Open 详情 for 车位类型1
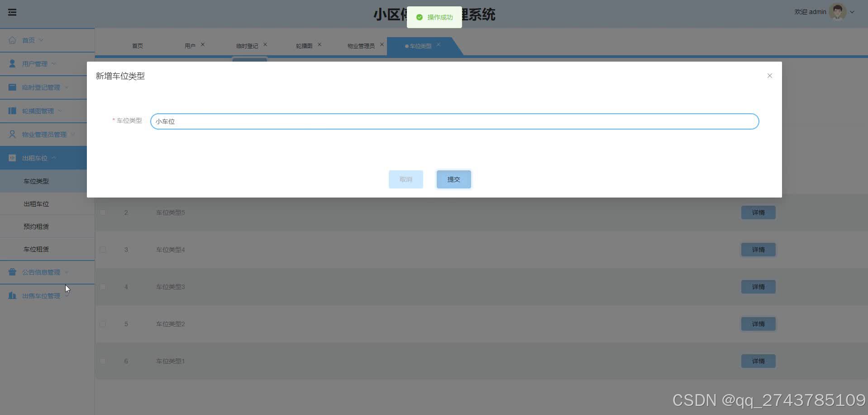This screenshot has height=415, width=868. [x=758, y=361]
